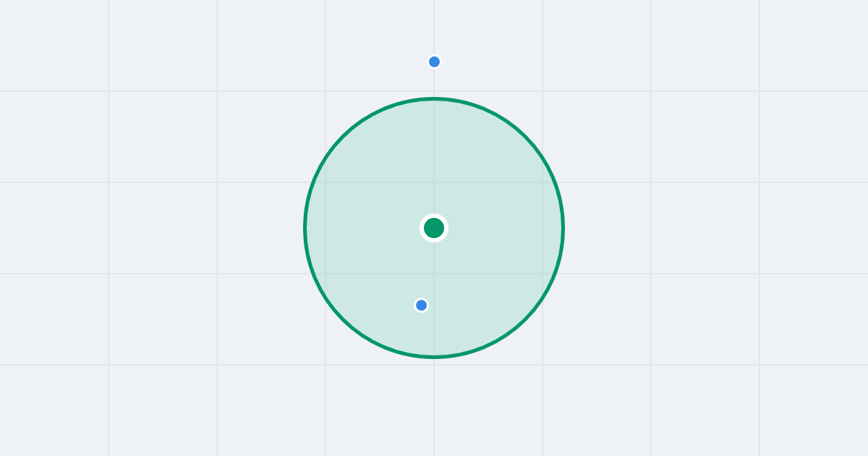Click the blue dot above the green circle
868x456 pixels.
(x=434, y=62)
